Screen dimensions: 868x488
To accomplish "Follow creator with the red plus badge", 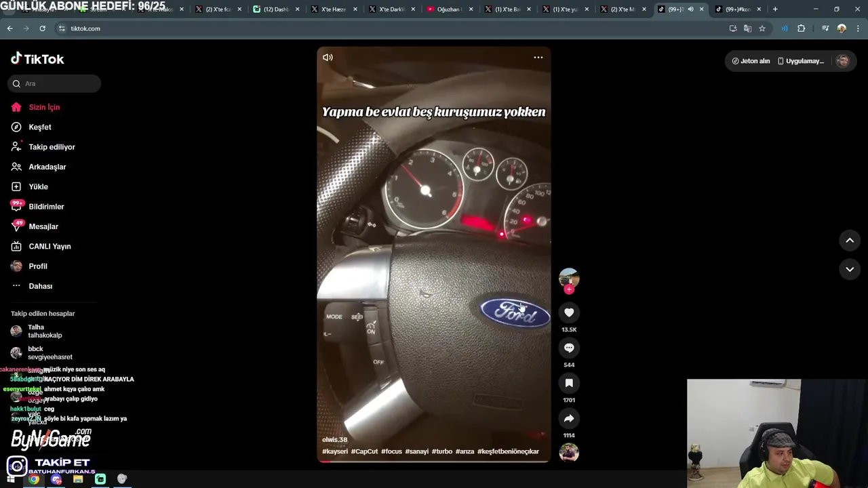I will pyautogui.click(x=569, y=289).
